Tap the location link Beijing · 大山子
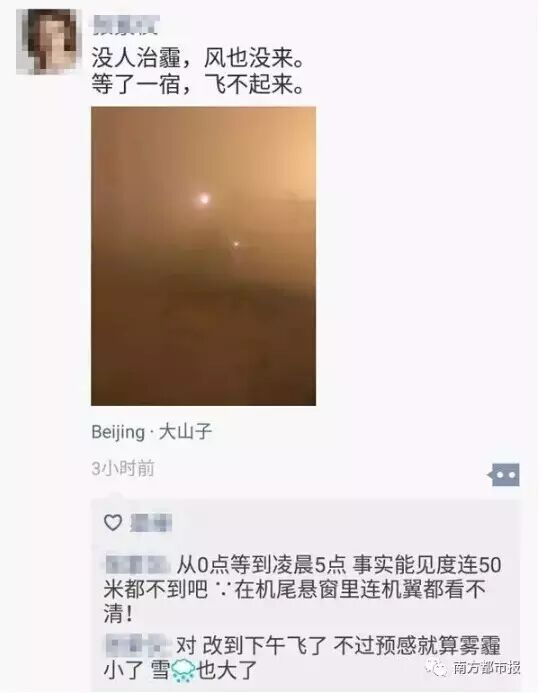The width and height of the screenshot is (541, 693). pyautogui.click(x=152, y=432)
